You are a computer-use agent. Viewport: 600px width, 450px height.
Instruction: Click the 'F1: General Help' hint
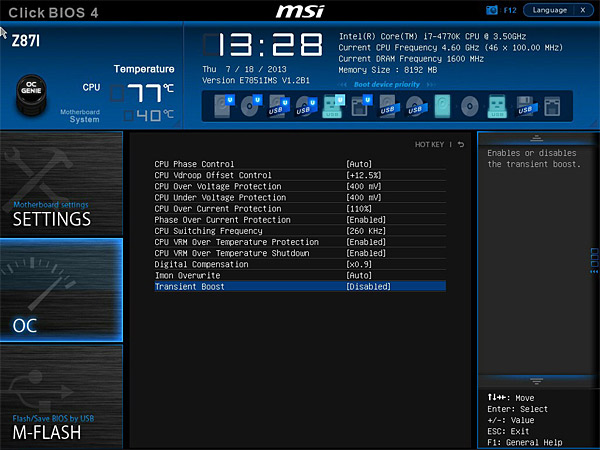pos(525,442)
